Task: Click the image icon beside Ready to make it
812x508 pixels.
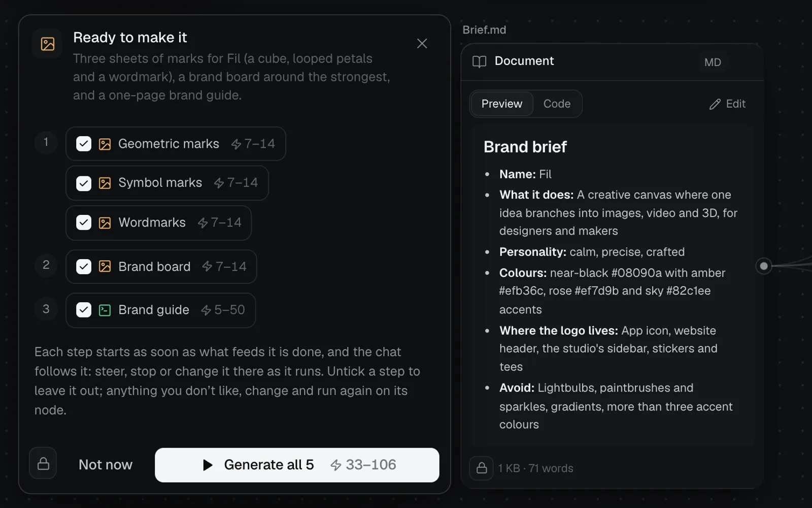Action: click(48, 44)
